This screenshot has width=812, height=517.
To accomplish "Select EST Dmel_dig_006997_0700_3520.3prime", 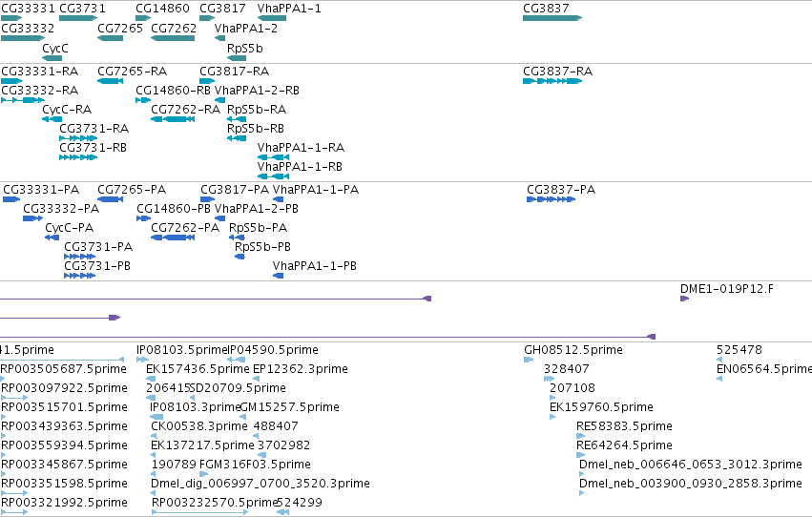I will [x=260, y=484].
